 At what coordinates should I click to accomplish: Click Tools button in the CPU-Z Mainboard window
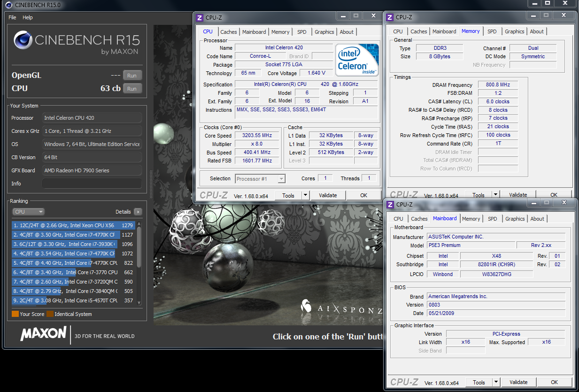(x=479, y=382)
